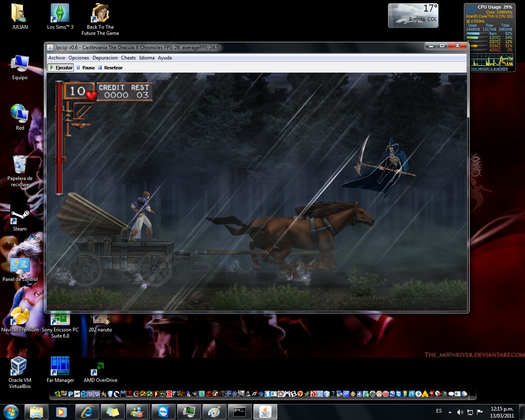Viewport: 525px width, 420px height.
Task: Open Paint from the taskbar
Action: point(214,412)
